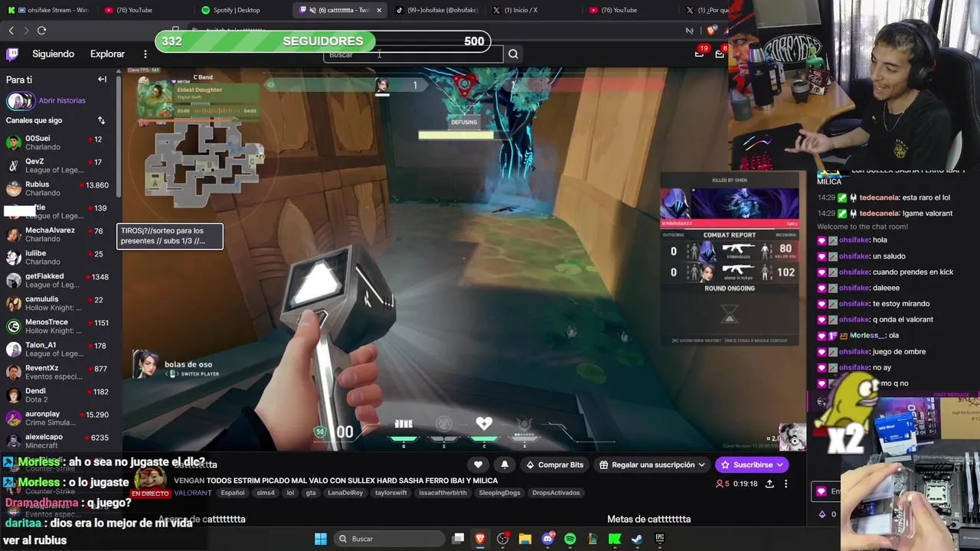Open alexelcapo channel in sidebar
The width and height of the screenshot is (980, 551).
point(57,441)
